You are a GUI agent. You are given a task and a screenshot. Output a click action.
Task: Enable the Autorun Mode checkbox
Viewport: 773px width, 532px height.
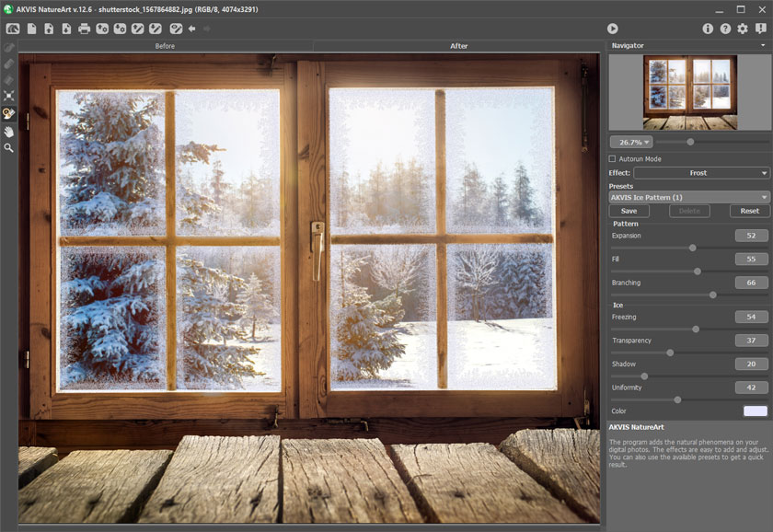612,158
